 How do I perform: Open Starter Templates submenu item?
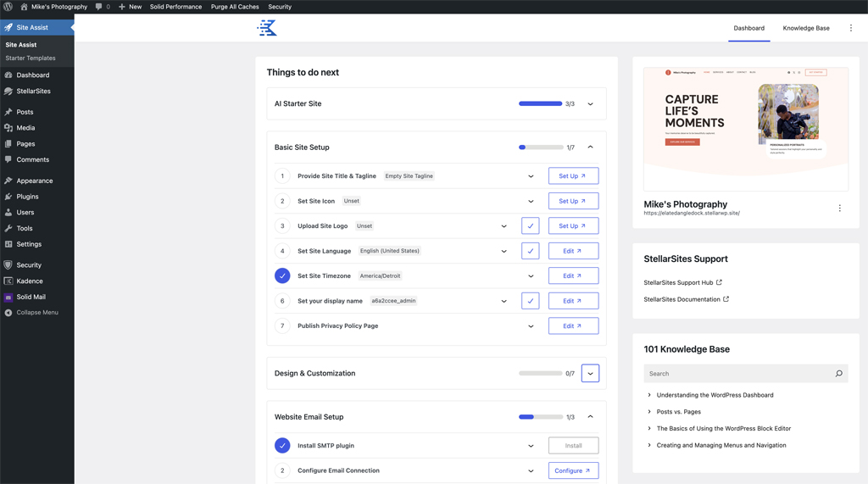tap(31, 58)
